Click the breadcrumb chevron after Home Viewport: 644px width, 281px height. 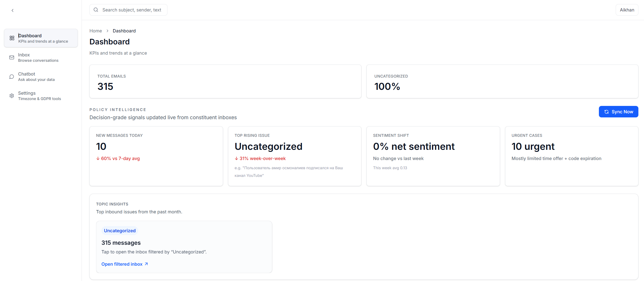point(107,31)
